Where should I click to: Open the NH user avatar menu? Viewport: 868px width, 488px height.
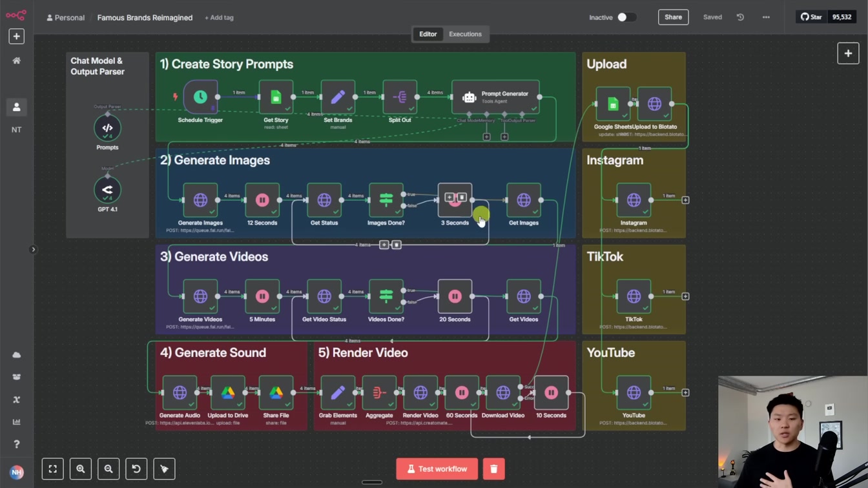tap(16, 473)
